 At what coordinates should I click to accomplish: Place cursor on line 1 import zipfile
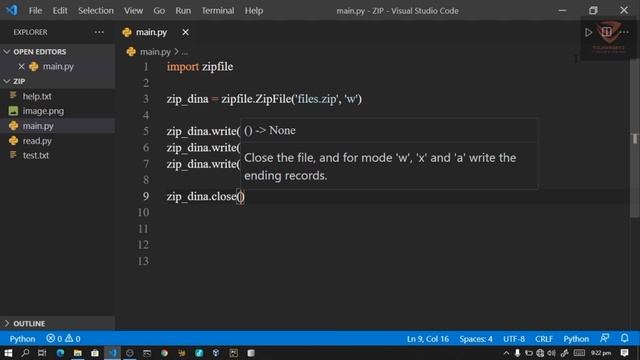[x=200, y=67]
